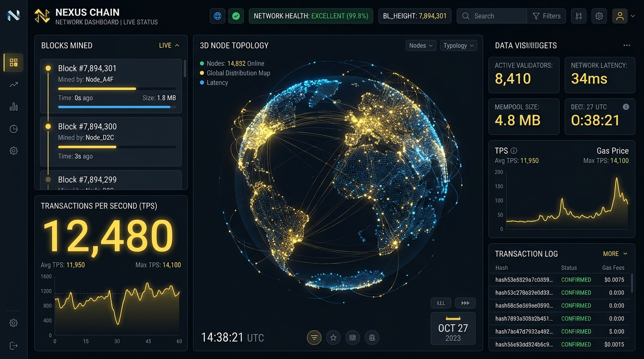Sort by the Hash column header
Screen dimensions: 644x359
click(x=502, y=268)
